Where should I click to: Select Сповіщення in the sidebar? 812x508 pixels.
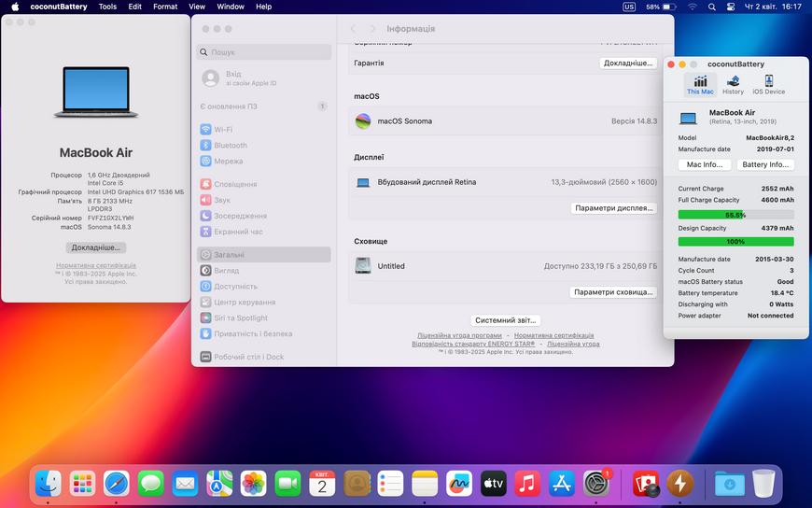(x=264, y=184)
